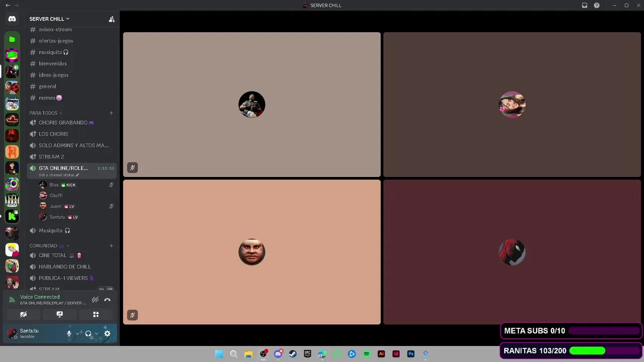The width and height of the screenshot is (644, 362).
Task: Collapse the PARA TODOS category
Action: (46, 113)
